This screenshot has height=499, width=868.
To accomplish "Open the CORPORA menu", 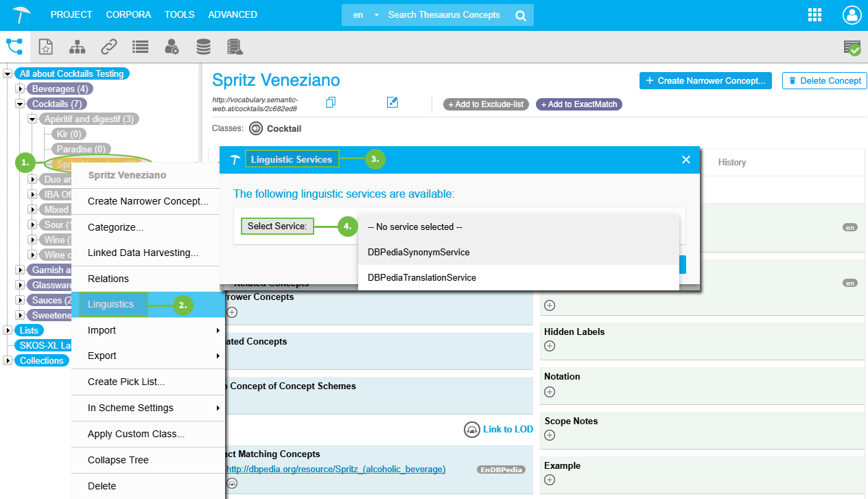I will (128, 14).
